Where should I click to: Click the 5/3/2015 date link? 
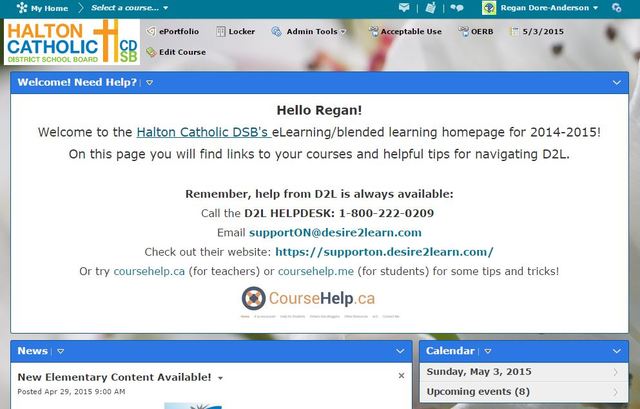543,31
